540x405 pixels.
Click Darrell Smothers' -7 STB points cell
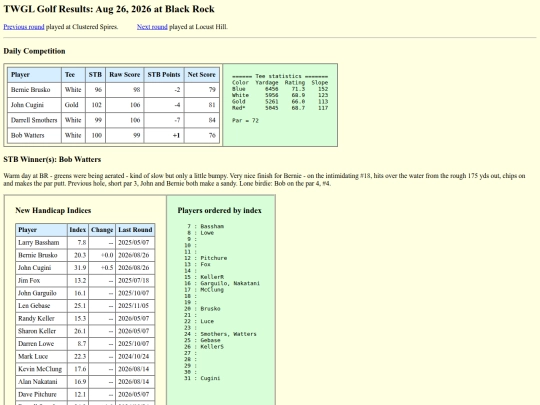coord(164,120)
